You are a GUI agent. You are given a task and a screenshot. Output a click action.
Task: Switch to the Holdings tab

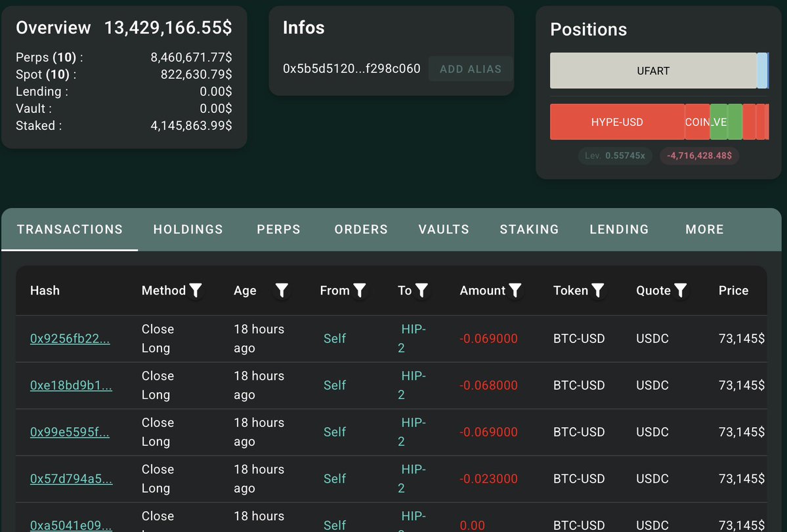pyautogui.click(x=188, y=230)
